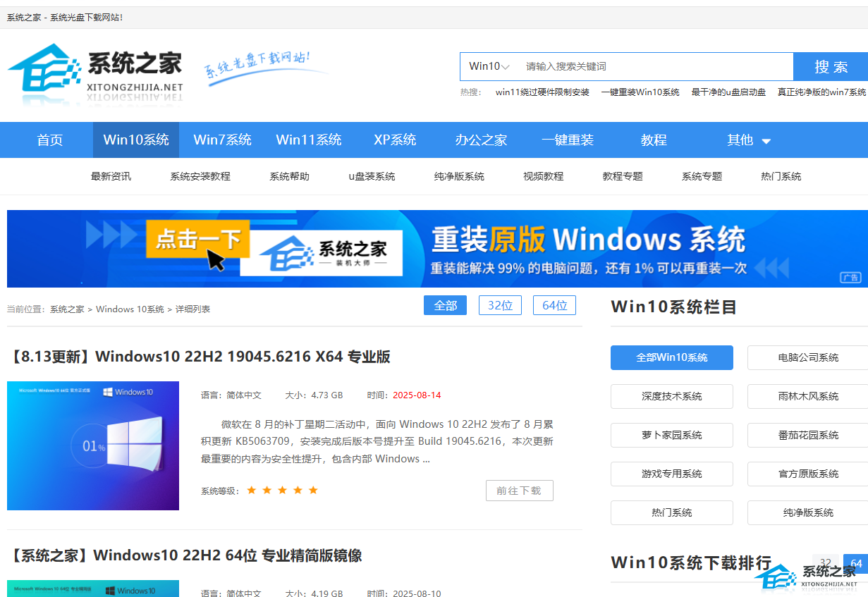Select 游戏专用系统 category button
This screenshot has height=597, width=868.
tap(672, 474)
